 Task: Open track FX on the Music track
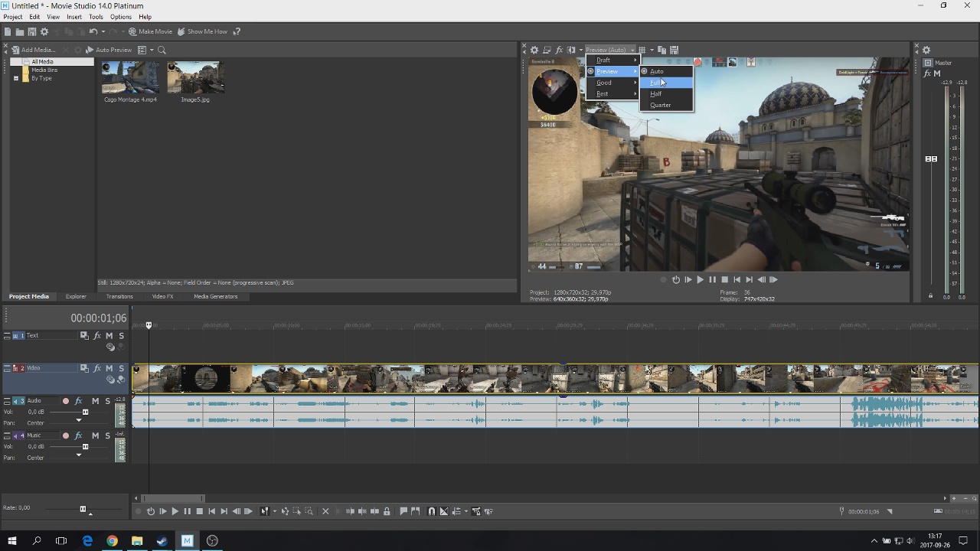point(78,435)
